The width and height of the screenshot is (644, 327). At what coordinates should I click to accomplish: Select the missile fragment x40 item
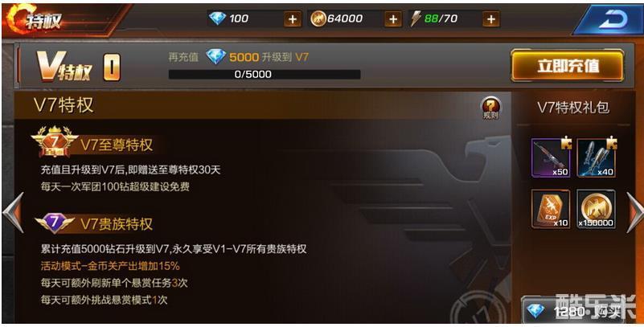click(x=597, y=157)
